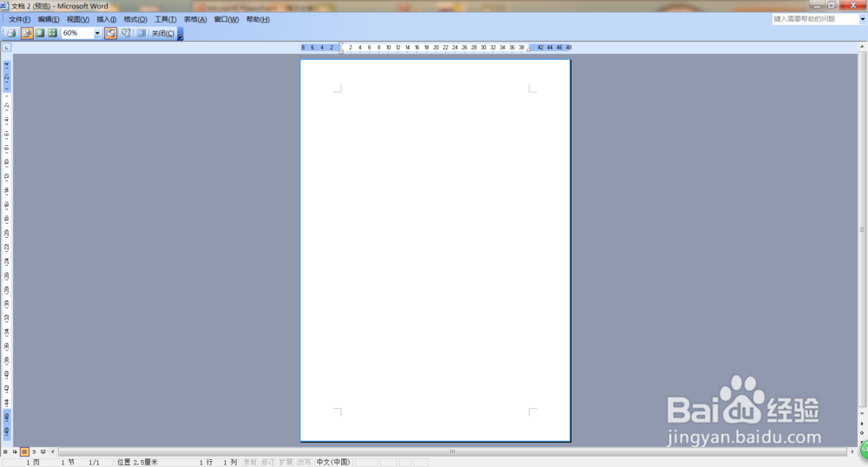Click the Word document icon in title bar
Image resolution: width=868 pixels, height=467 pixels.
coord(5,5)
